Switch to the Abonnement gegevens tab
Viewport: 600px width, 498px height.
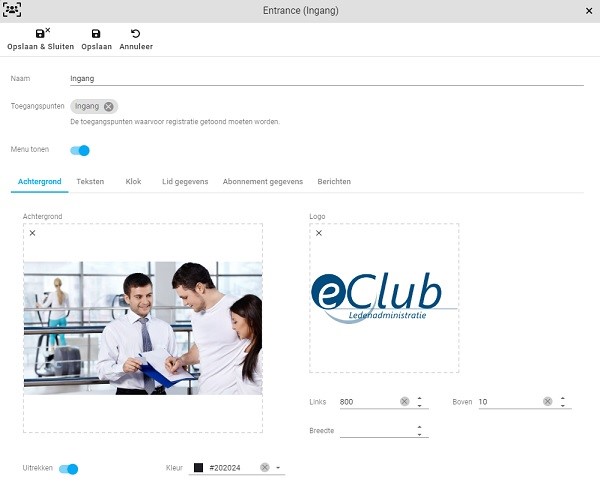(x=263, y=181)
